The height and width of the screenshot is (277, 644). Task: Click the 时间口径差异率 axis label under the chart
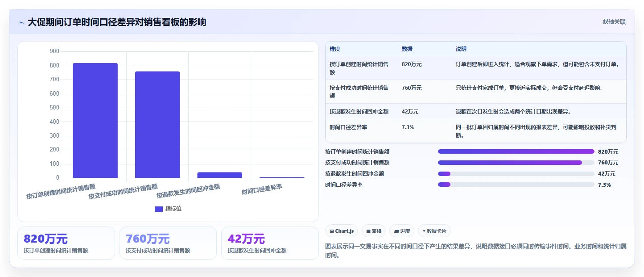(262, 190)
